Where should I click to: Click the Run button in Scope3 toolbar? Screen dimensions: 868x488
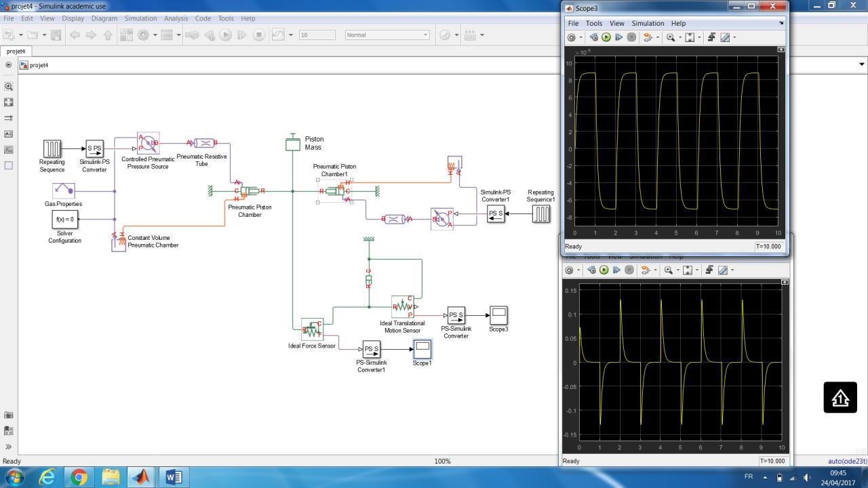click(606, 37)
